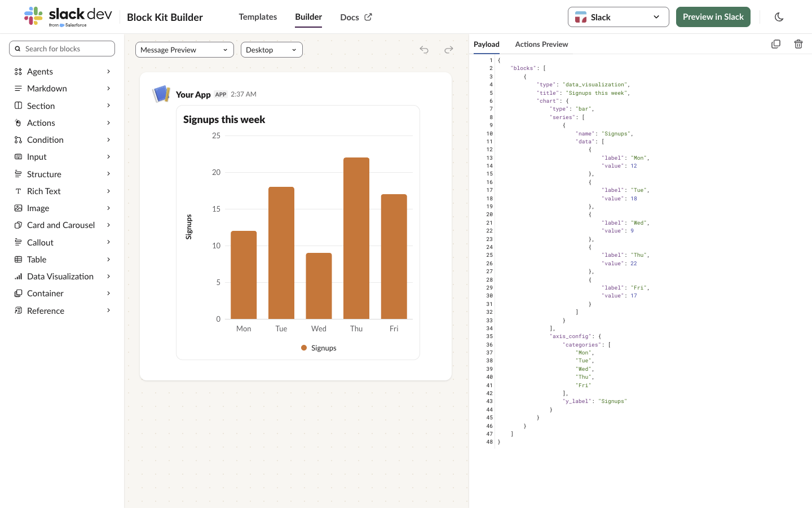Expand the Agents category chevron
The image size is (812, 508).
109,72
